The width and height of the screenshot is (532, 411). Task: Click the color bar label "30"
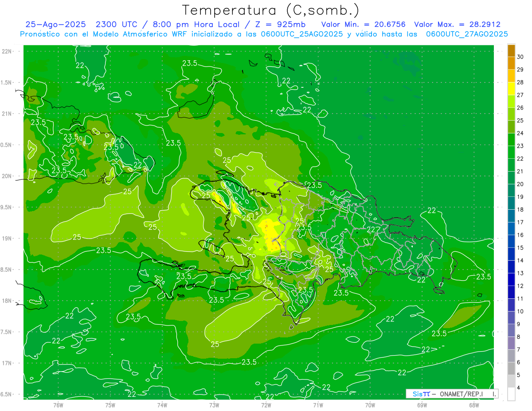tap(520, 57)
